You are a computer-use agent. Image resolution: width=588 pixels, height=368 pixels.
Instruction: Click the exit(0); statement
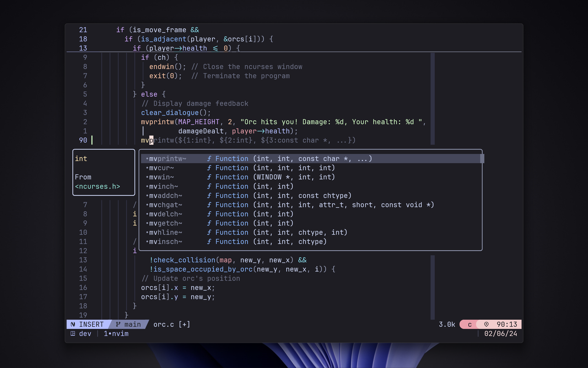tap(166, 76)
